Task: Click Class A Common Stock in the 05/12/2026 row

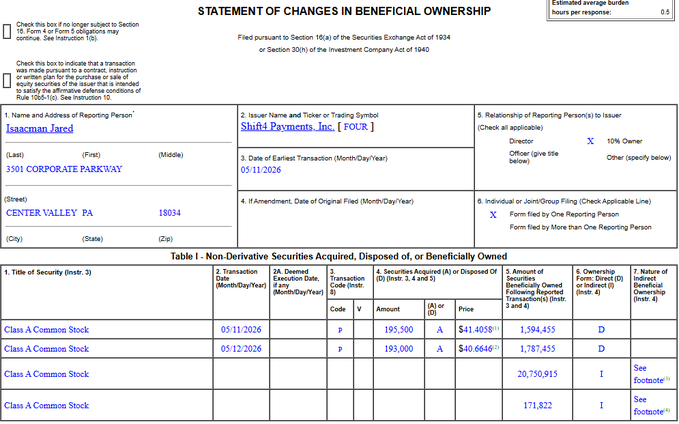Action: point(46,349)
